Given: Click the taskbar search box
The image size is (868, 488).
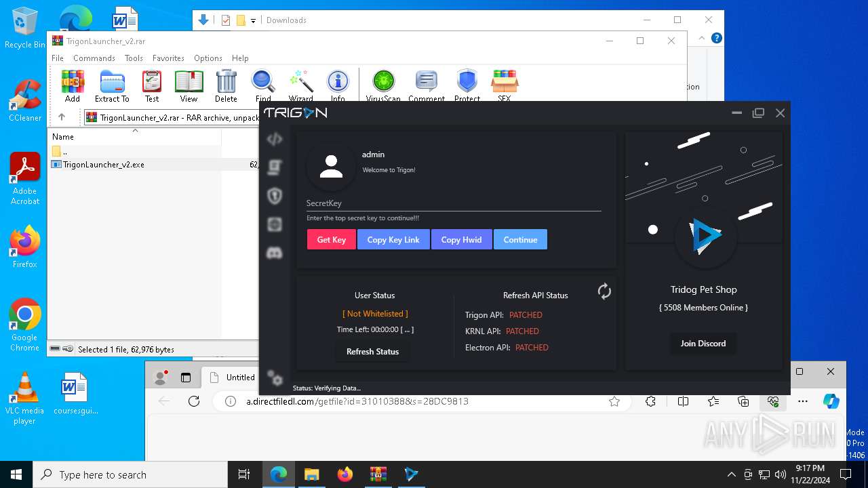Looking at the screenshot, I should pos(130,474).
